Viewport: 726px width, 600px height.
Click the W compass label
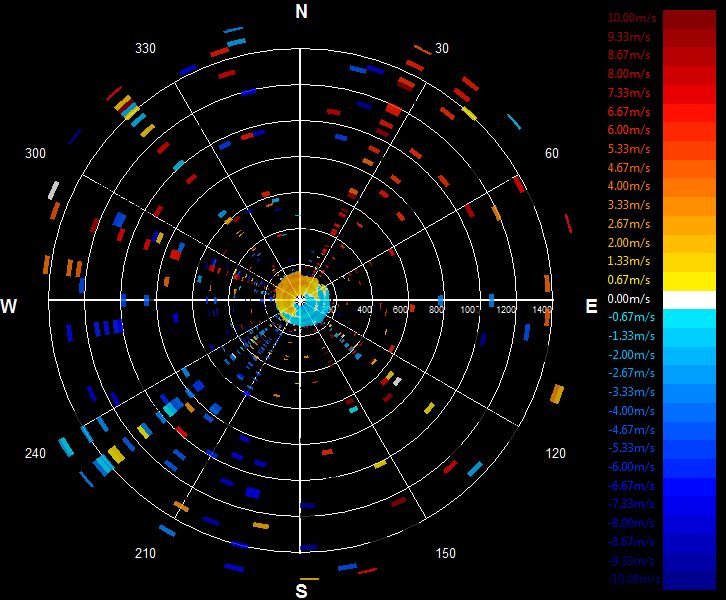tap(9, 306)
